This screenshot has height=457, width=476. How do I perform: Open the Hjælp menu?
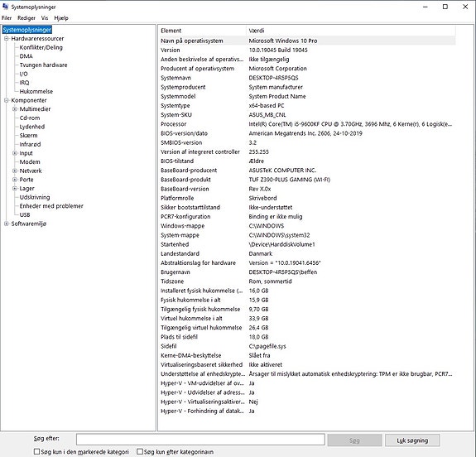point(61,18)
